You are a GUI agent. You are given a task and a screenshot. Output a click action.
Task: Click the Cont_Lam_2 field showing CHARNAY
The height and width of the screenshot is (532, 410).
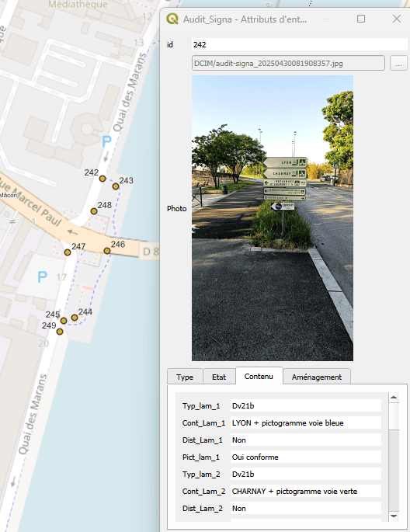[x=305, y=492]
